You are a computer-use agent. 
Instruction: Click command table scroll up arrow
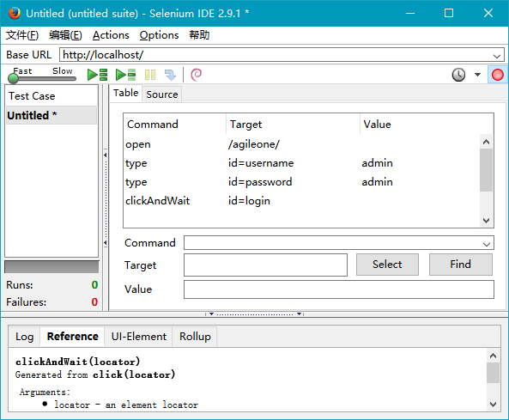coord(486,142)
